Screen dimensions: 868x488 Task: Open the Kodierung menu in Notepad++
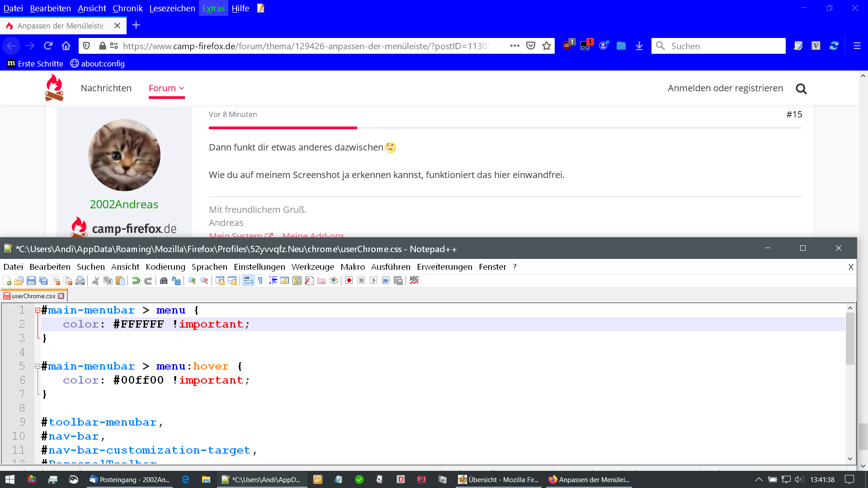pos(165,267)
